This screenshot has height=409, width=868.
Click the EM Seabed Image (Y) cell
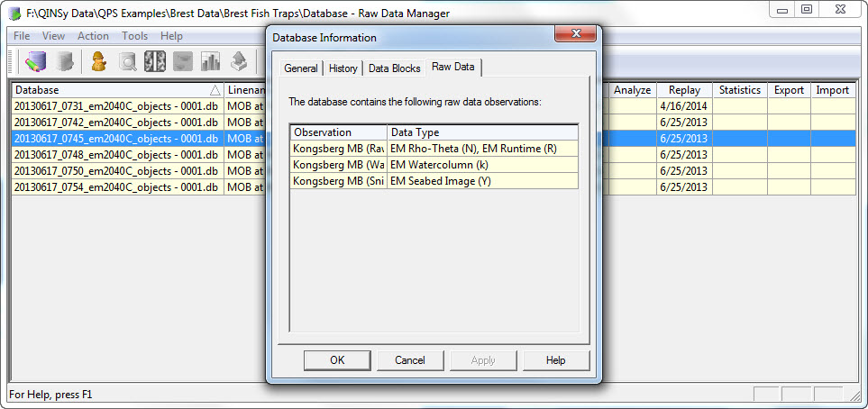click(x=482, y=181)
